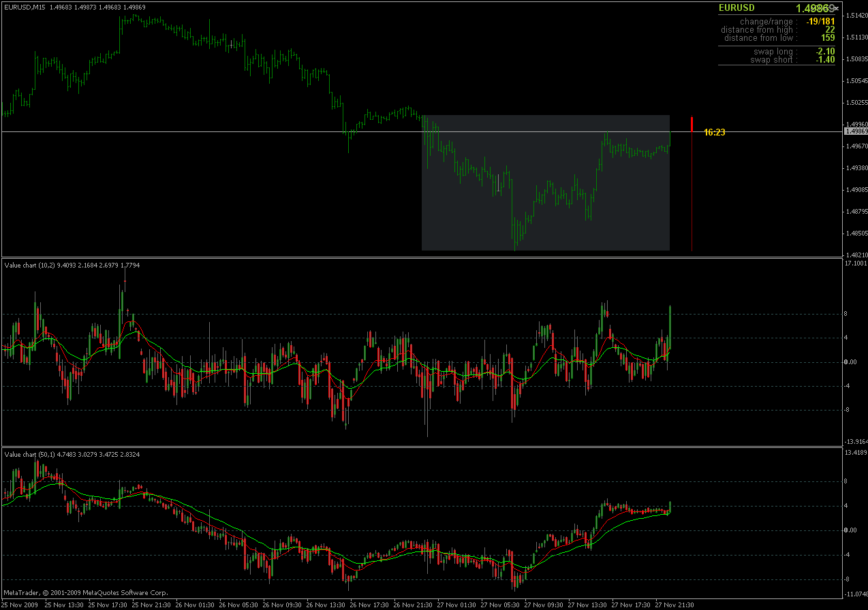This screenshot has width=868, height=610.
Task: Click the 25 Nov 17:30 time label
Action: point(108,605)
